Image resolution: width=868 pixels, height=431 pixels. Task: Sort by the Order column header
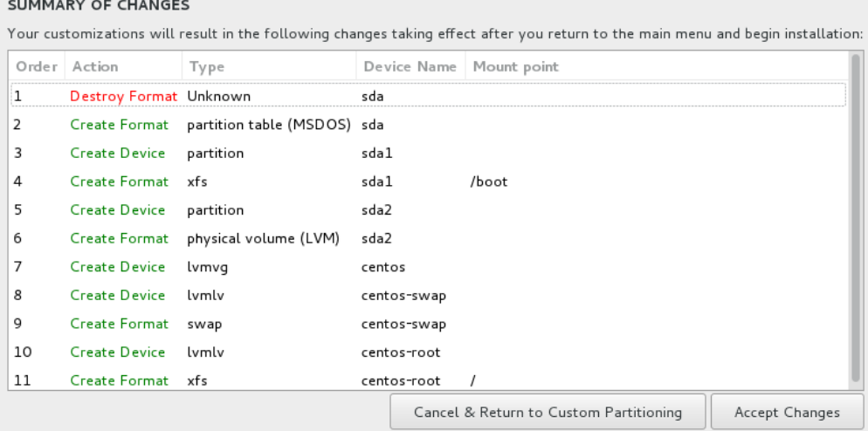coord(37,66)
